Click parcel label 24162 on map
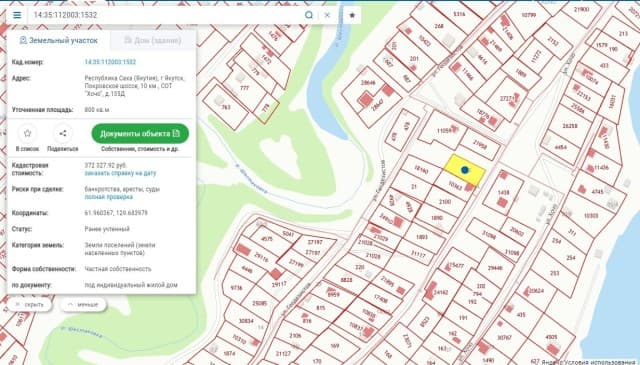The image size is (640, 365). 441,293
